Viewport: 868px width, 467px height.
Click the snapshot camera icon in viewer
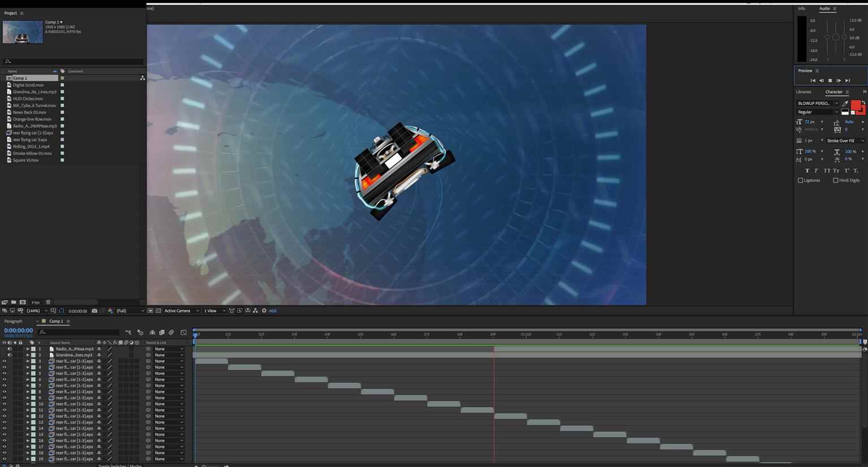pyautogui.click(x=94, y=310)
